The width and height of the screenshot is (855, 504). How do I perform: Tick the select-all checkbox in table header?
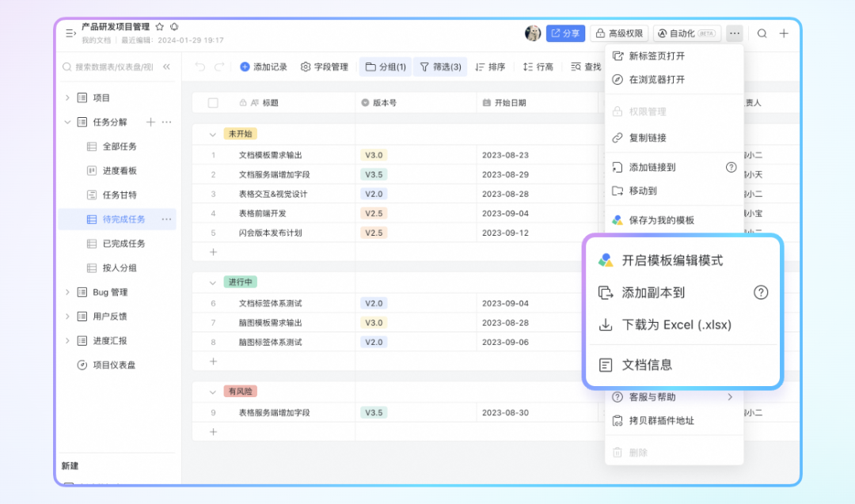click(213, 103)
